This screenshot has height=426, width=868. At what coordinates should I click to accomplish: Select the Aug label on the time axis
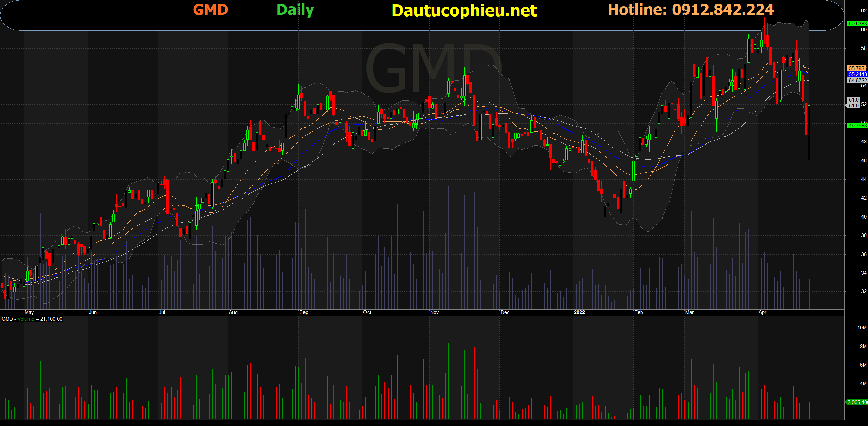click(233, 312)
